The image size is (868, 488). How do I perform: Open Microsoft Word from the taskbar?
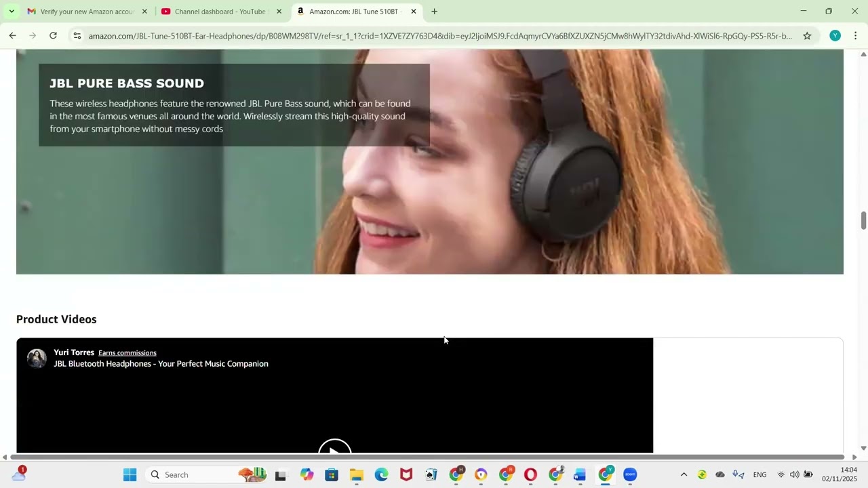580,474
